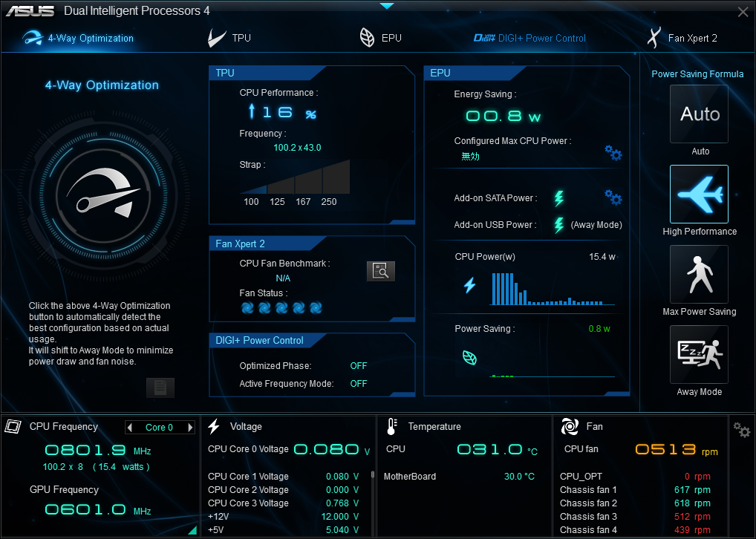Switch to the 4-Way Optimization tab
Viewport: 756px width, 539px height.
(x=78, y=38)
